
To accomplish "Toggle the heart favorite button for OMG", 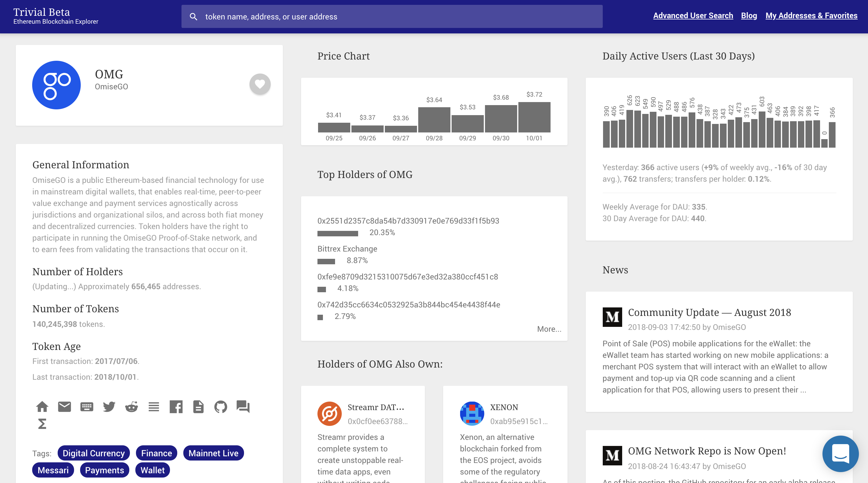I will point(260,84).
